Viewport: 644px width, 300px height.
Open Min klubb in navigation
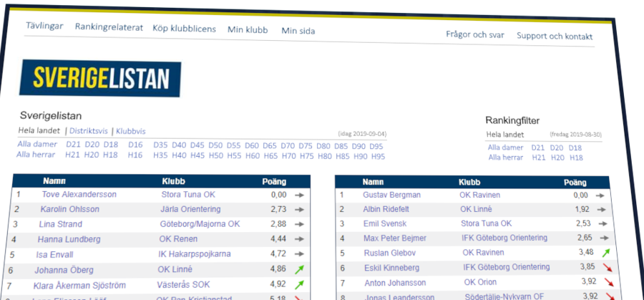248,29
